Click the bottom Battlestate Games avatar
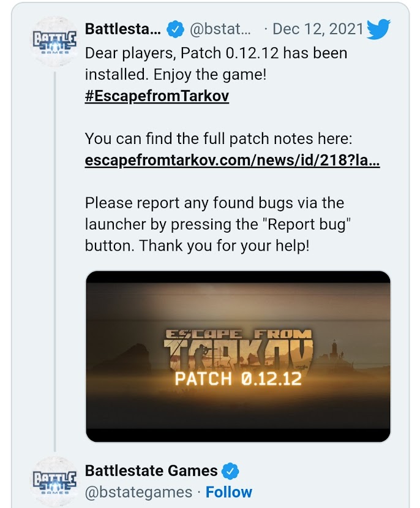The height and width of the screenshot is (508, 420). (x=54, y=480)
